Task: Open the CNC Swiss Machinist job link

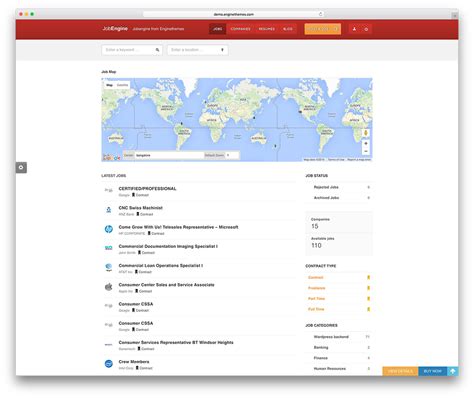Action: (x=141, y=208)
